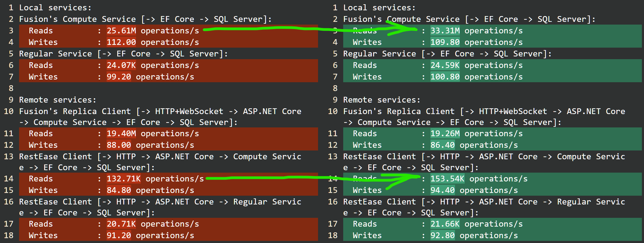The height and width of the screenshot is (243, 644).
Task: Click 'operations/s' after 21.66K
Action: 494,224
